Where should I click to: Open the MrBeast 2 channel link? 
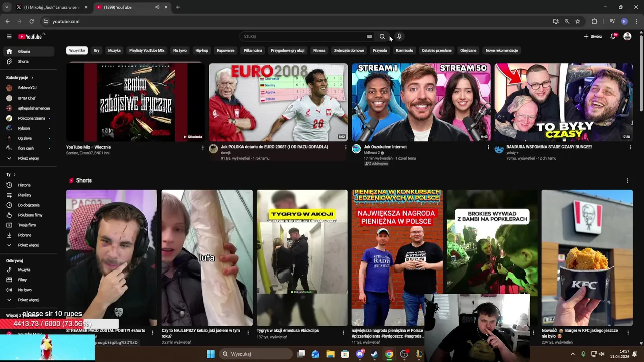click(x=372, y=153)
